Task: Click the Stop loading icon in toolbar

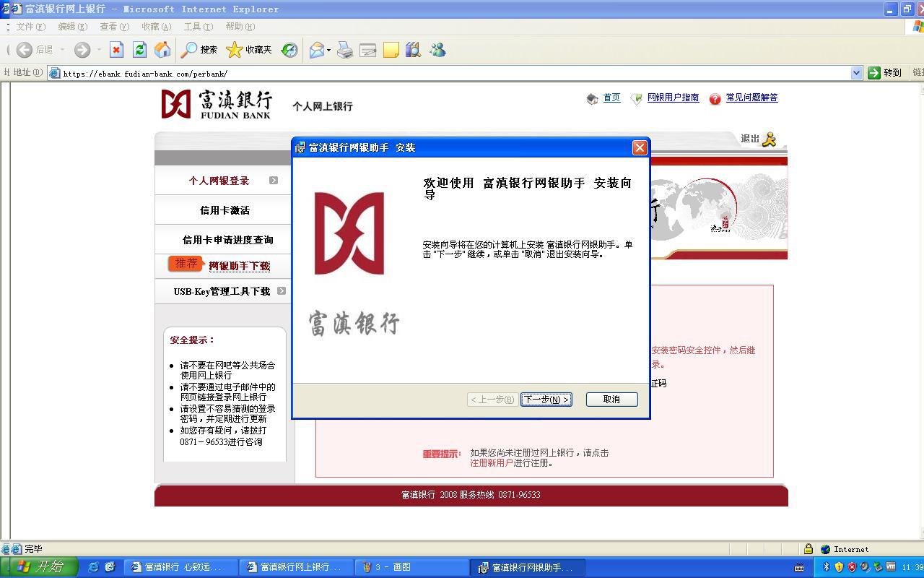Action: tap(116, 50)
